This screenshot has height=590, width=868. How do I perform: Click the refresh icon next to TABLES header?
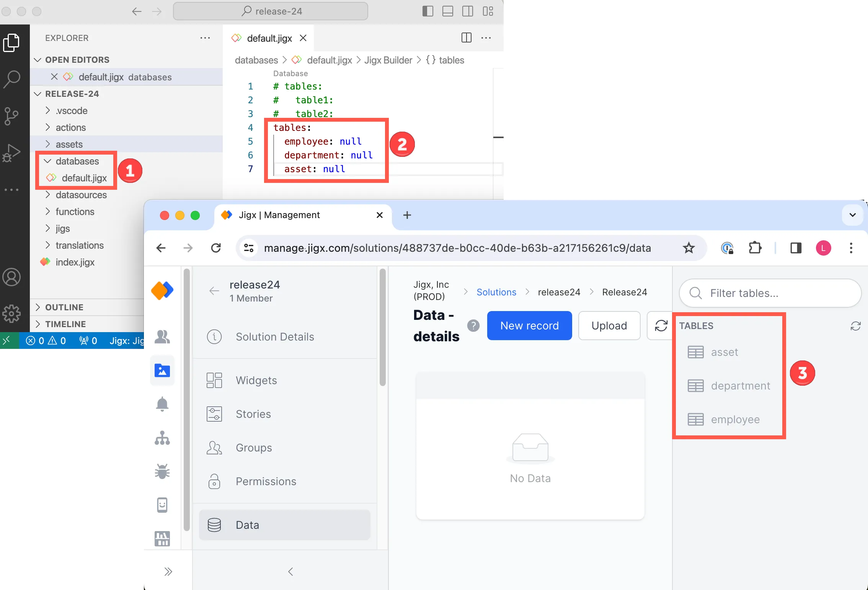click(855, 326)
